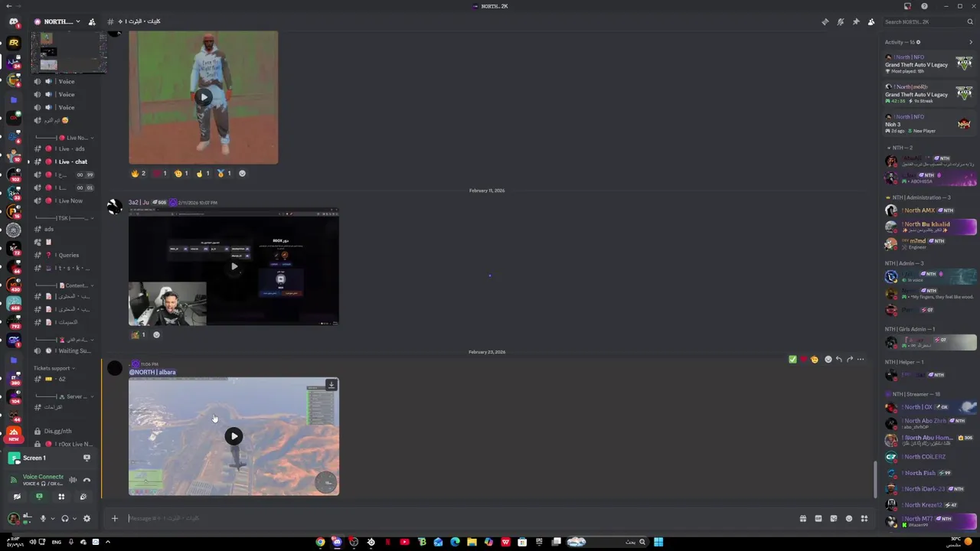Forward the hovered message icon
980x551 pixels.
(x=849, y=359)
